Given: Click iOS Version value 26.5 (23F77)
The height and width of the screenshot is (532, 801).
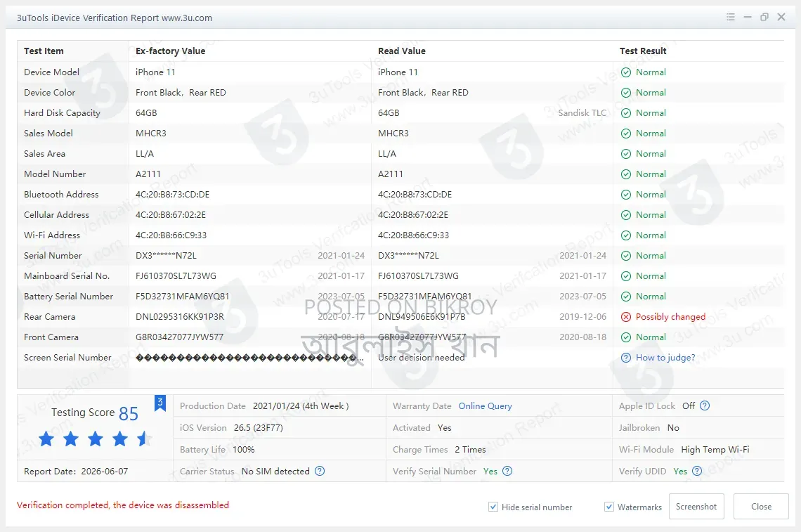Looking at the screenshot, I should [x=259, y=428].
